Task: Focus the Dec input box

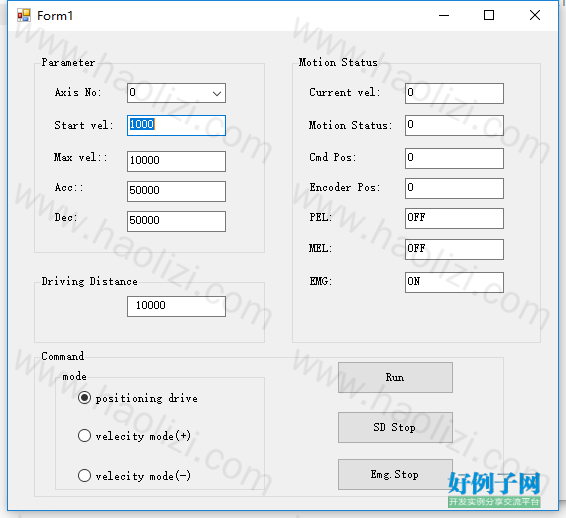Action: coord(176,221)
